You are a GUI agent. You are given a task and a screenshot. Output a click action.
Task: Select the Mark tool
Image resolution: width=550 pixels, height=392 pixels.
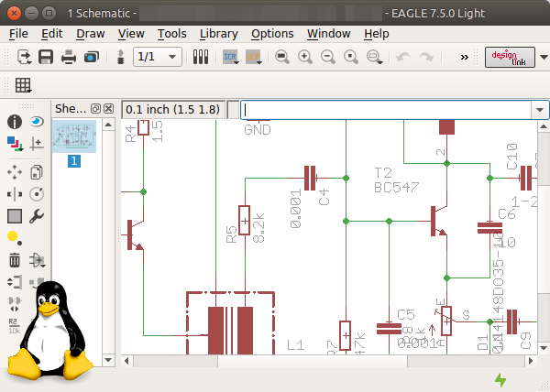pos(37,144)
